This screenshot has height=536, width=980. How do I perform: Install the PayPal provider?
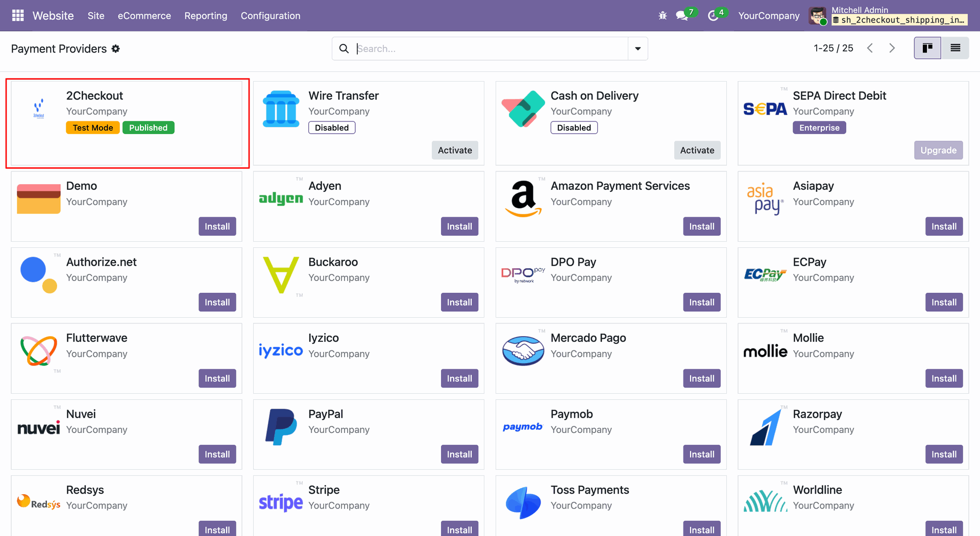459,454
